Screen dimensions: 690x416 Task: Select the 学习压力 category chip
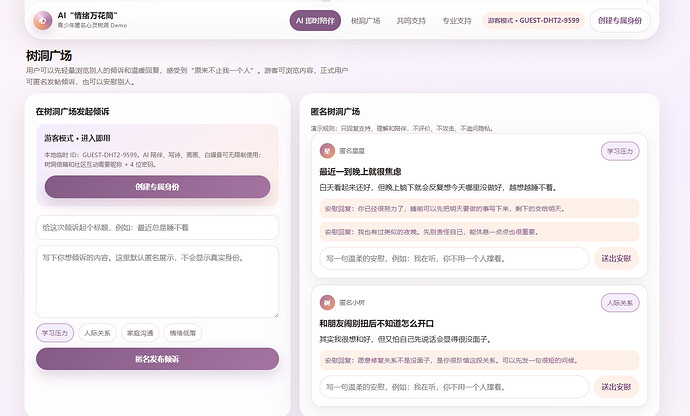click(x=55, y=333)
